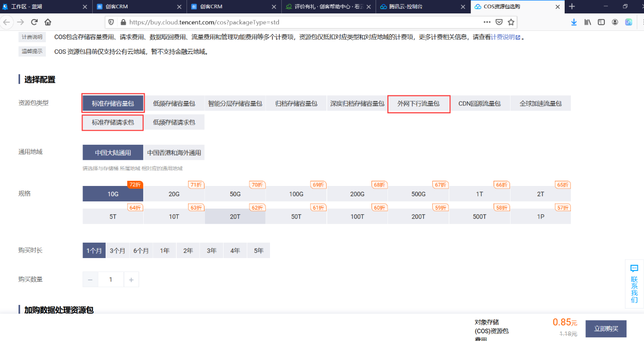The image size is (644, 341).
Task: Open the Firefox account avatar icon
Action: [615, 22]
